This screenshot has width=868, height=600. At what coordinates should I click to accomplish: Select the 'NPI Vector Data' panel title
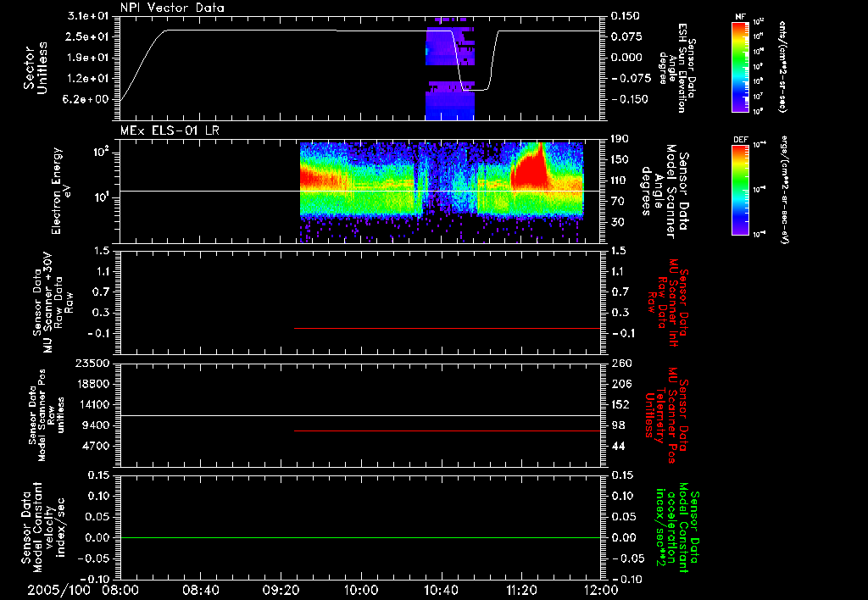(x=172, y=8)
